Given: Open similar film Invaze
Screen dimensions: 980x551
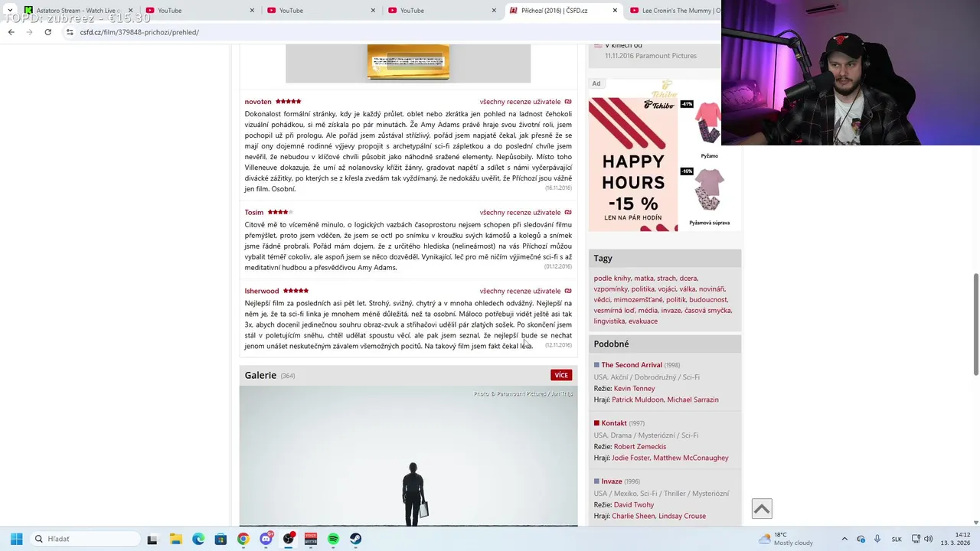Looking at the screenshot, I should point(612,481).
